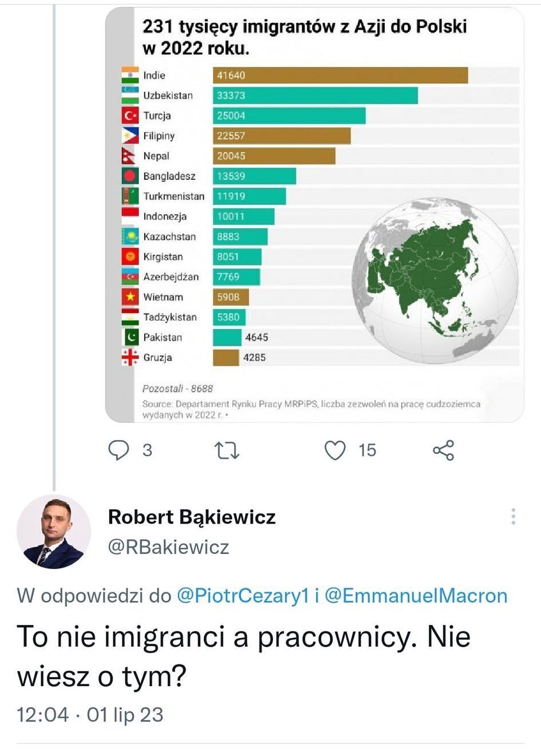Click the 12:04 · 01 lip 23 timestamp
Viewport: 541px width, 756px height.
(90, 715)
